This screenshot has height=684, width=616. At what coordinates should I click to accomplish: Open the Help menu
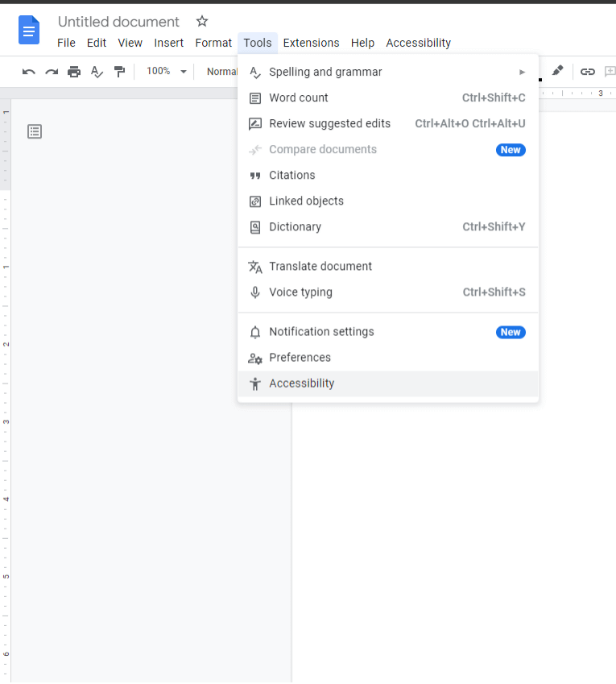pos(362,43)
